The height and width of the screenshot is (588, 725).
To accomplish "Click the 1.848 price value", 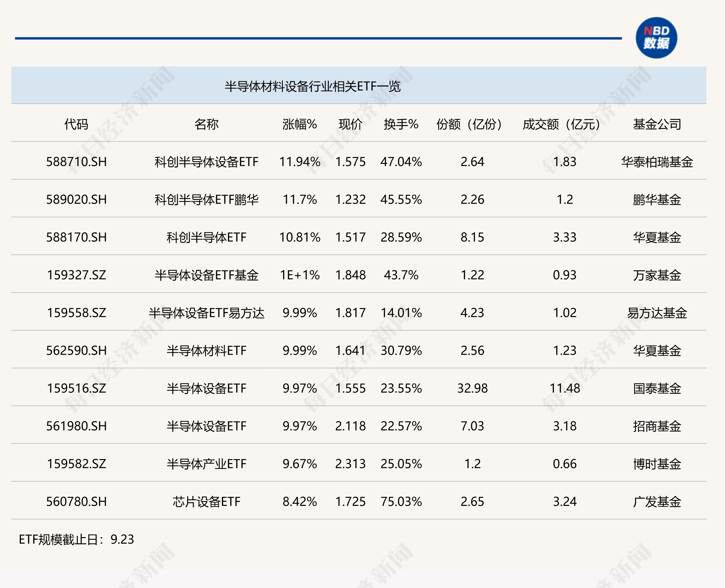I will 350,275.
